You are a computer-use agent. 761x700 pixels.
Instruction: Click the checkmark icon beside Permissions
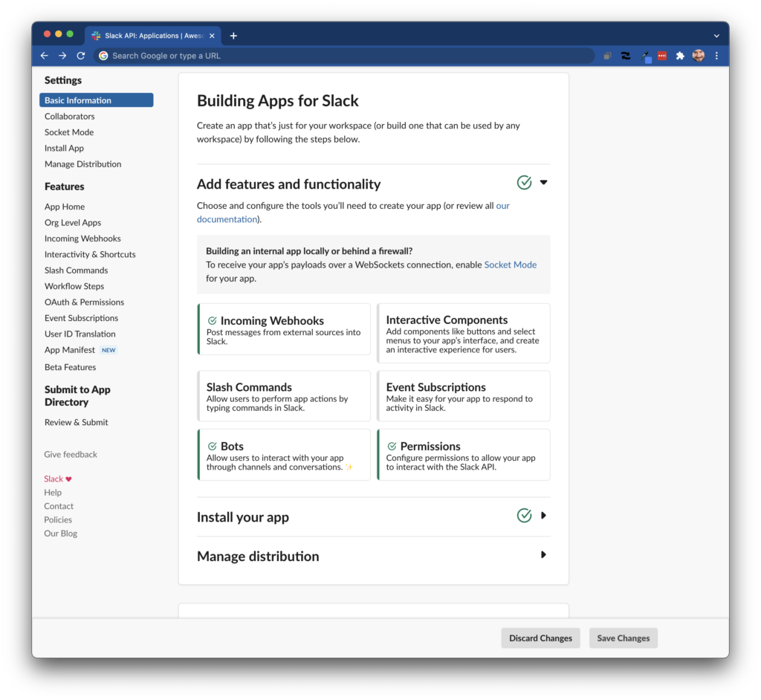(392, 446)
